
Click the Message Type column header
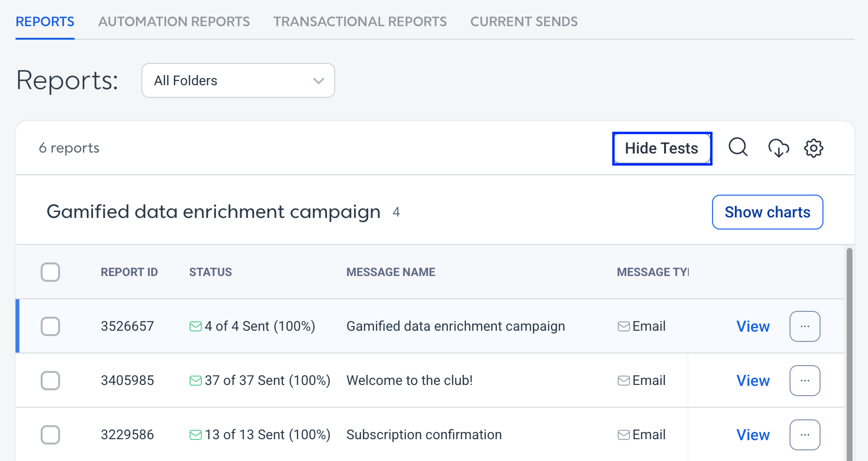click(653, 272)
